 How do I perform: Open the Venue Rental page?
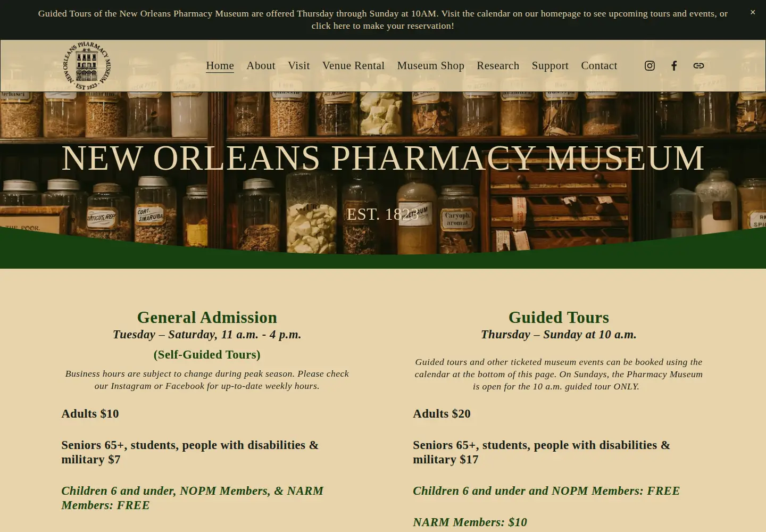point(353,65)
